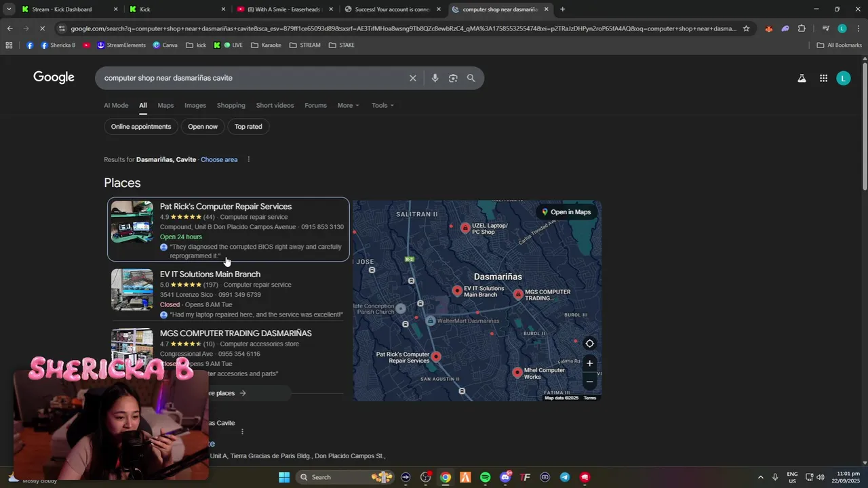Viewport: 868px width, 488px height.
Task: Clear the search box with X
Action: coord(412,78)
